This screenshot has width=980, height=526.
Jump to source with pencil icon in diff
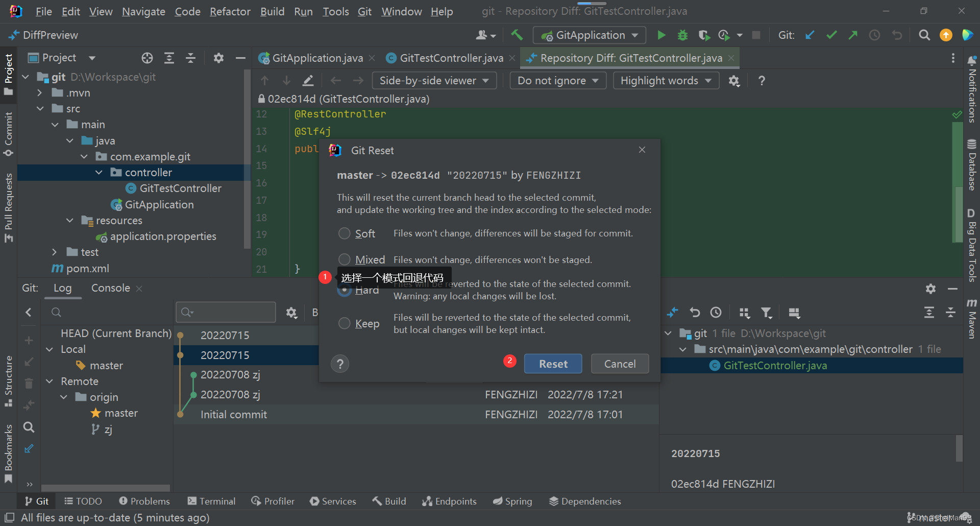point(308,81)
